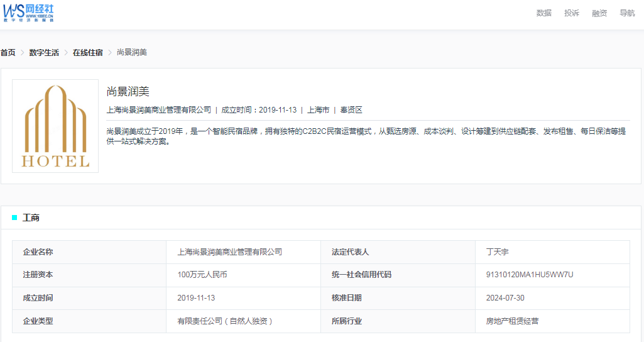The height and width of the screenshot is (342, 644).
Task: Click the cyan square beside 工商 heading
Action: pyautogui.click(x=14, y=218)
